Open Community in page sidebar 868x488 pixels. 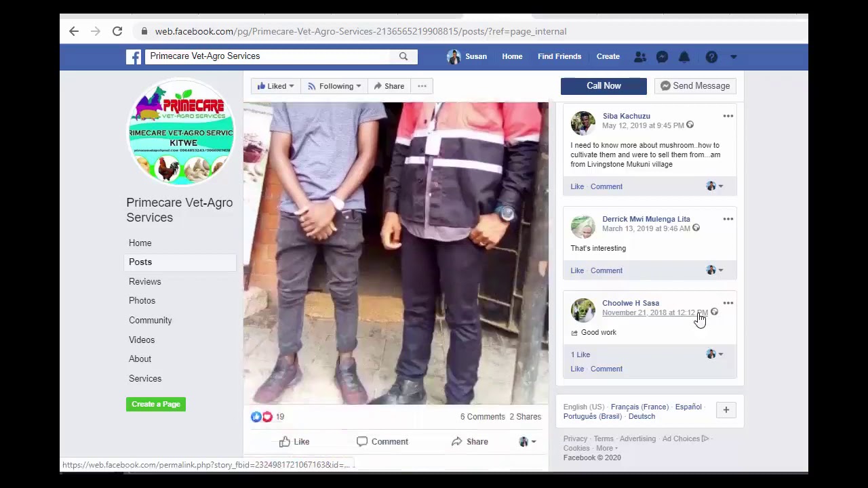150,320
